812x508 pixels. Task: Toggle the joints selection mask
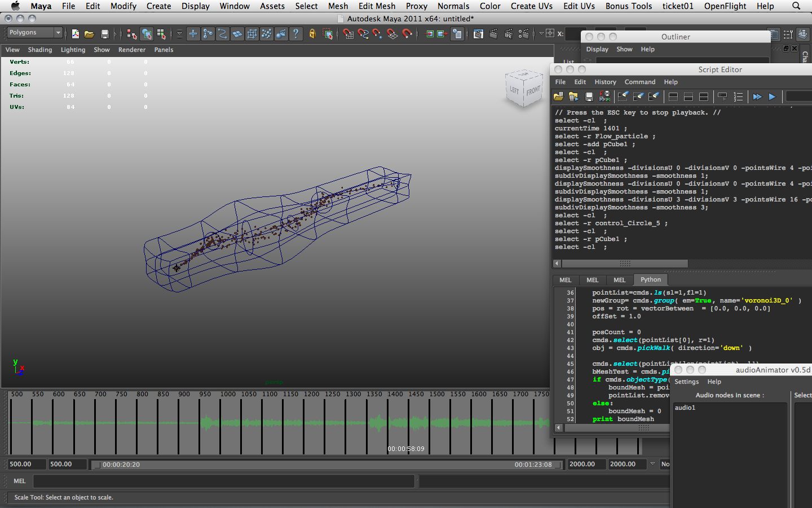208,34
